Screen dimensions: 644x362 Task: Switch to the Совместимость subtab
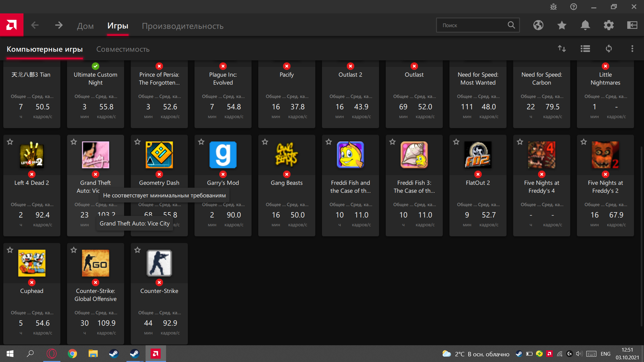123,49
